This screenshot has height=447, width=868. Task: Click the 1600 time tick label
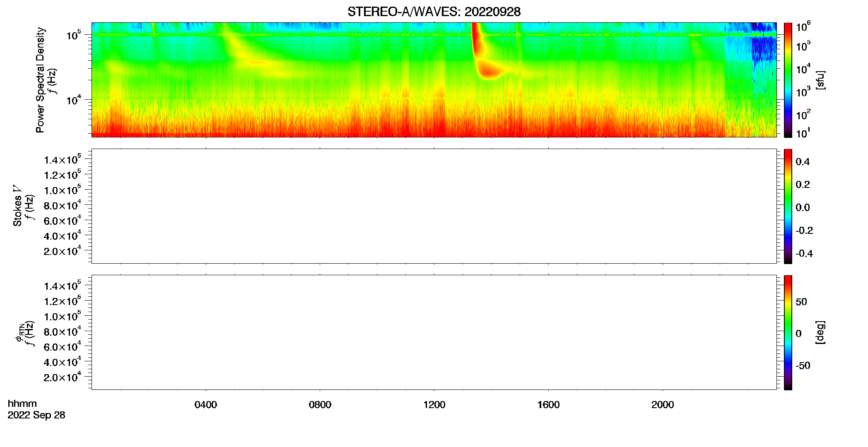(549, 405)
